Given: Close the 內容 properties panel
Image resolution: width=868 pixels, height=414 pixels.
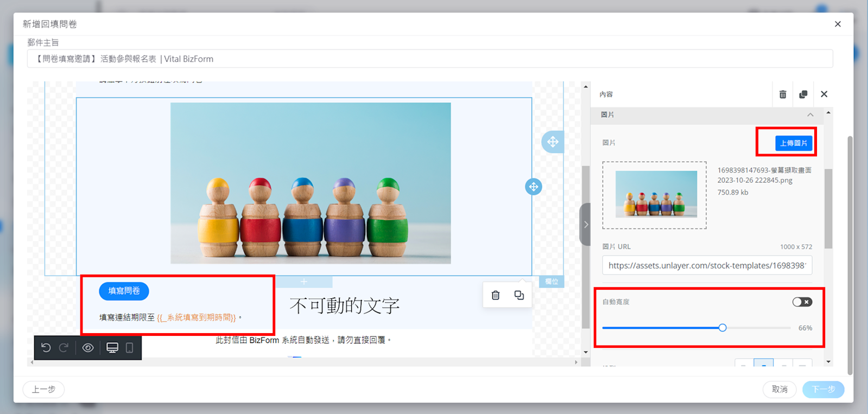Looking at the screenshot, I should point(824,94).
